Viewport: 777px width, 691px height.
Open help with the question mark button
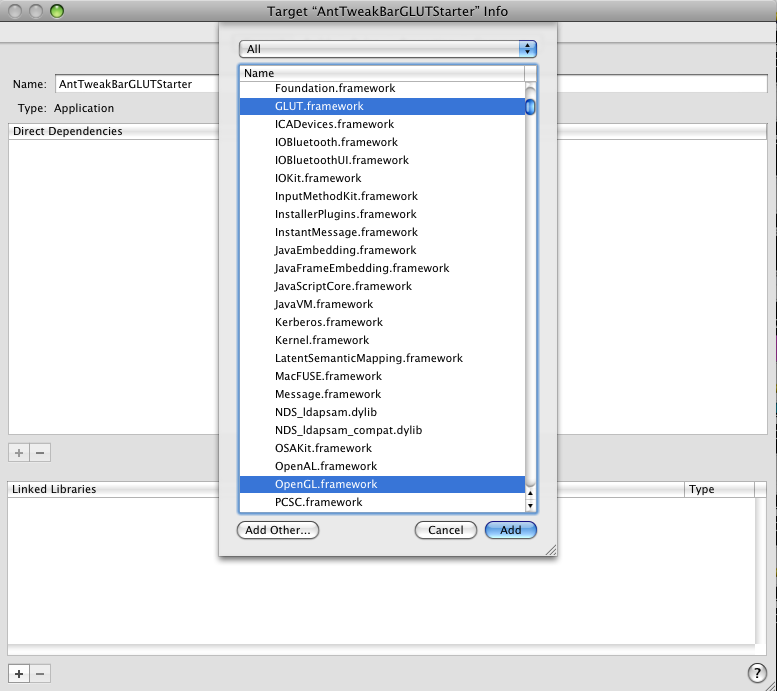point(757,673)
